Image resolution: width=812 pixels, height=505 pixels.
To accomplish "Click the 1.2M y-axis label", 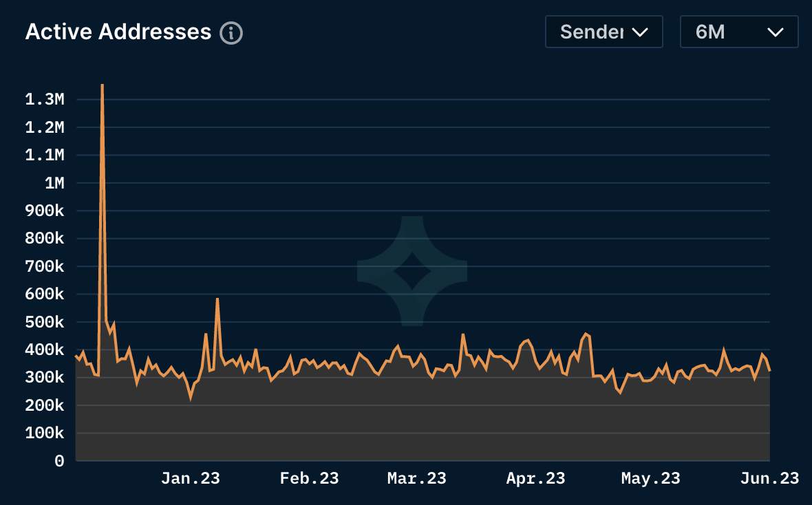I will 45,127.
